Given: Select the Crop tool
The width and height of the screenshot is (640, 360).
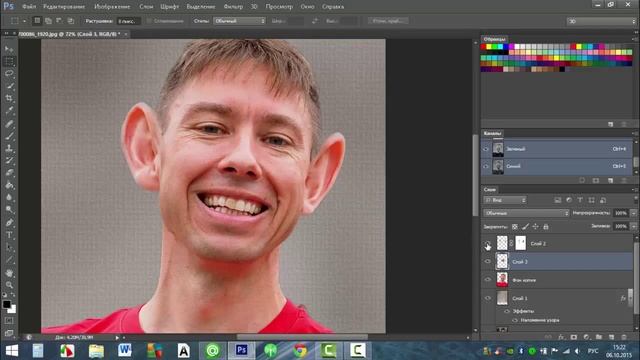Looking at the screenshot, I should 9,98.
